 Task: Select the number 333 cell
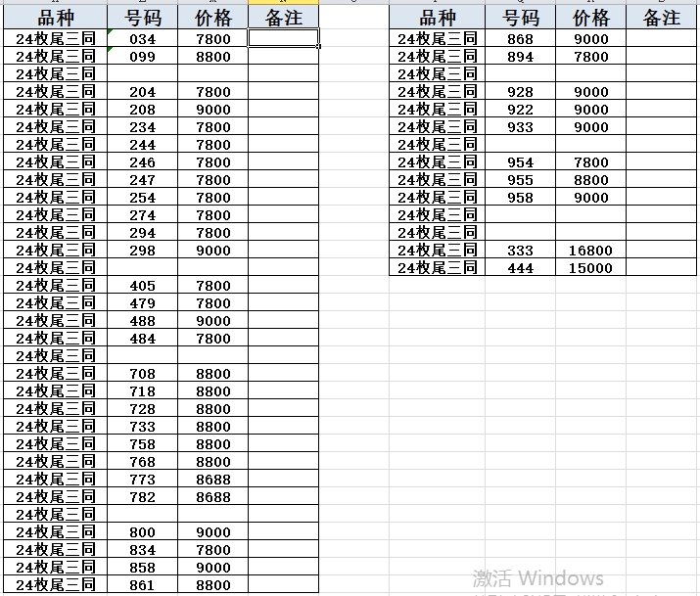(x=520, y=251)
